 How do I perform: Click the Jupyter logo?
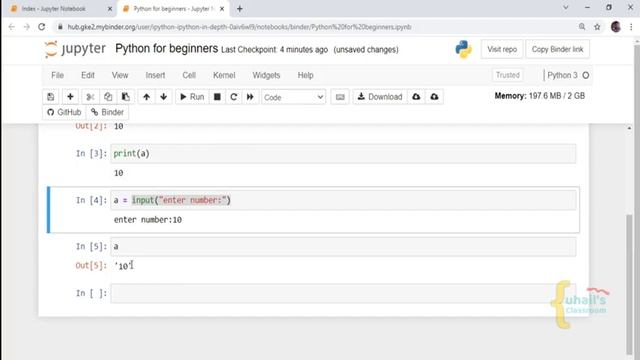(75, 49)
